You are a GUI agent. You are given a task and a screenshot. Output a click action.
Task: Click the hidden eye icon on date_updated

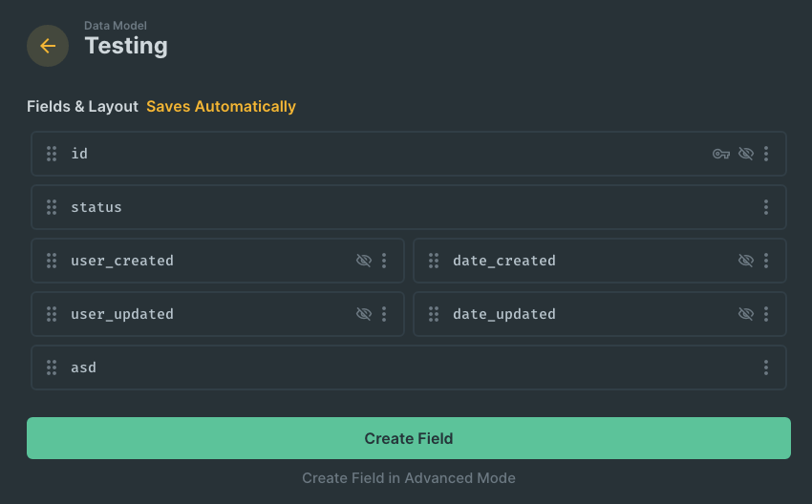tap(746, 314)
